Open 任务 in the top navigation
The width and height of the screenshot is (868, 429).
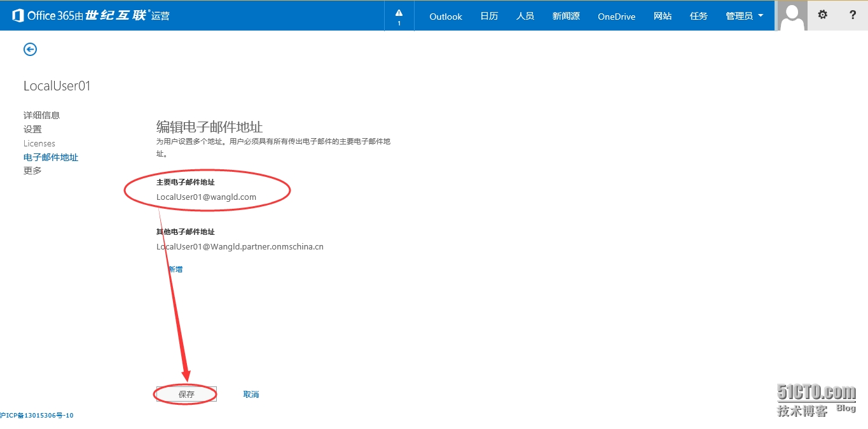tap(698, 16)
